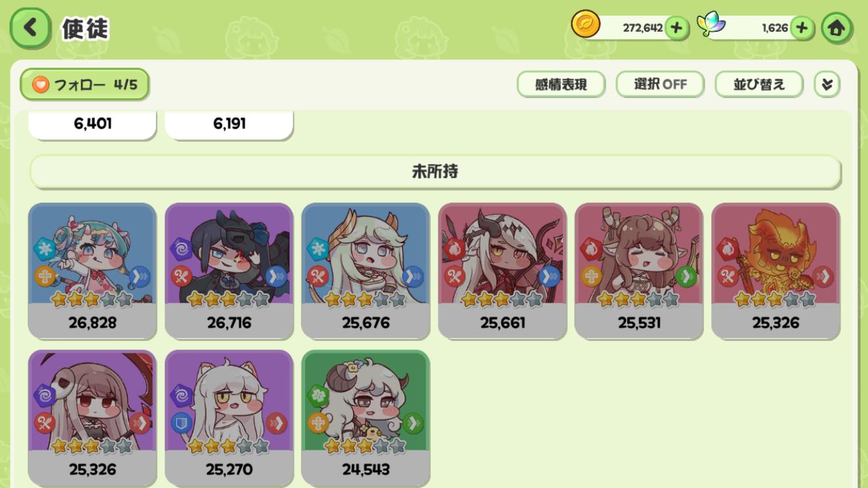The image size is (868, 488).
Task: Toggle フォロー 4/5 heart filter
Action: click(x=85, y=85)
